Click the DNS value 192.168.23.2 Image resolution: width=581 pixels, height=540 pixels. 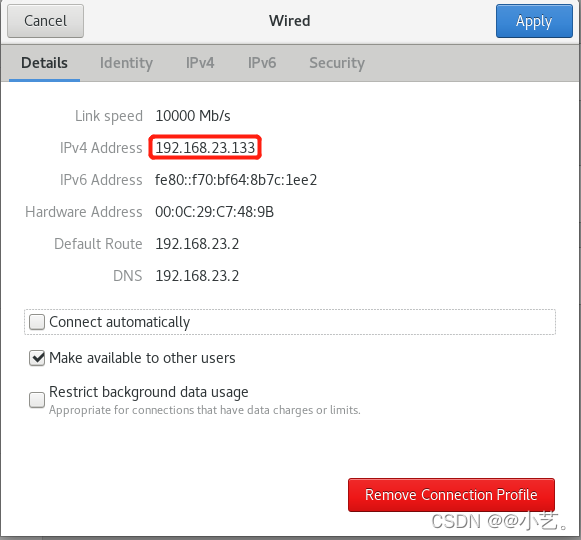pyautogui.click(x=197, y=276)
